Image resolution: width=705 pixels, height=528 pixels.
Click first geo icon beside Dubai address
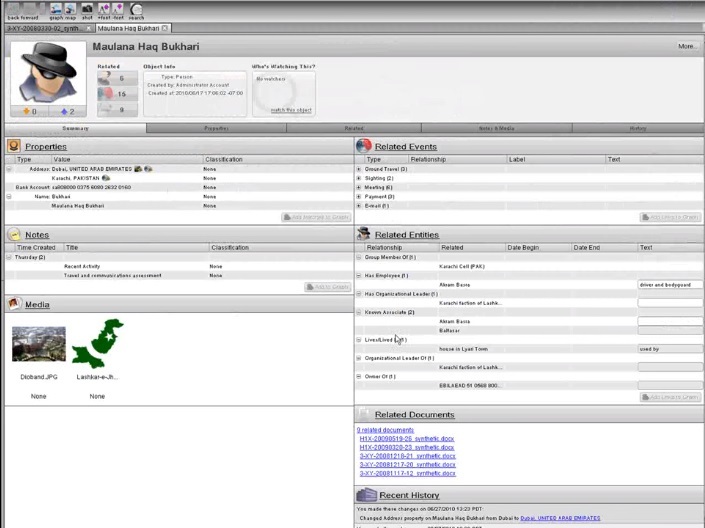(x=138, y=169)
